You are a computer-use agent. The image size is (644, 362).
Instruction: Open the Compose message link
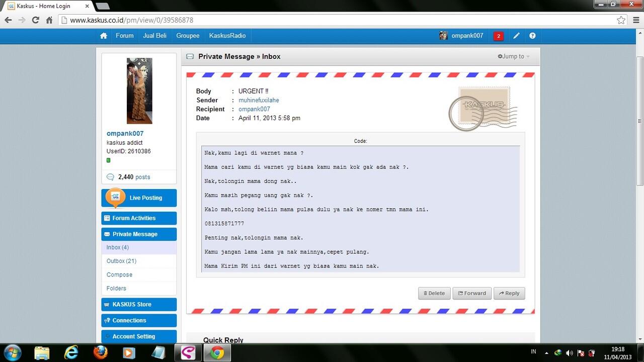pos(119,275)
